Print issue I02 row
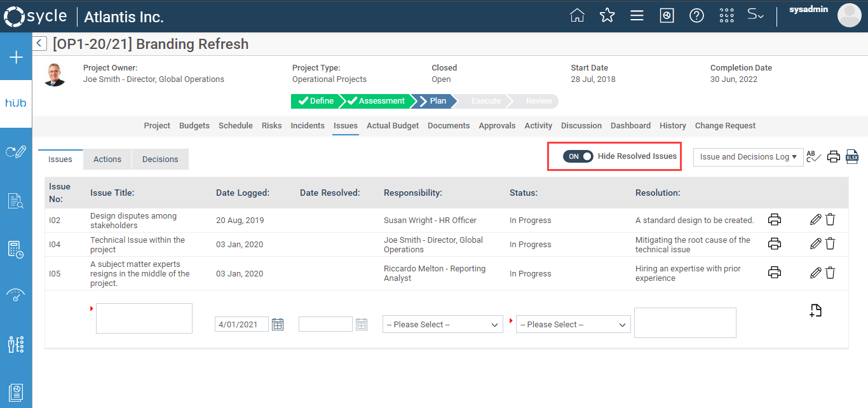This screenshot has width=868, height=408. click(x=775, y=220)
